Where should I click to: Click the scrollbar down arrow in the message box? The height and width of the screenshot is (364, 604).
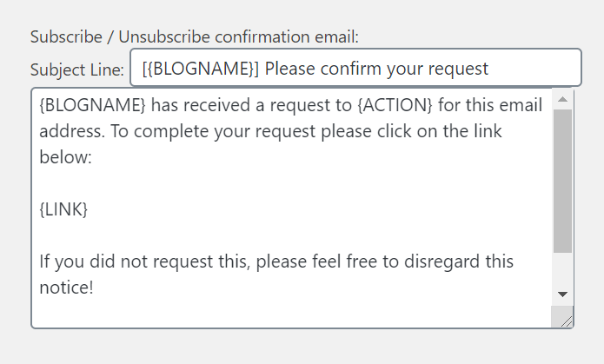coord(563,295)
